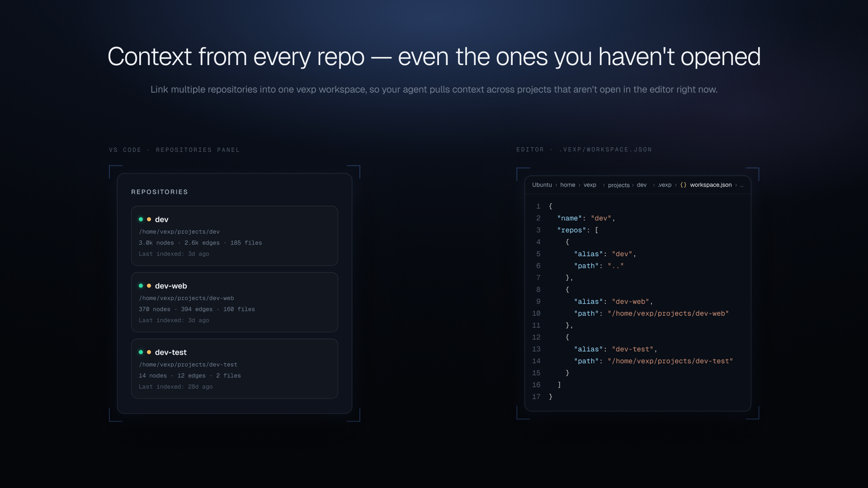Click 'Last indexed: 28d ago' text

tap(175, 387)
